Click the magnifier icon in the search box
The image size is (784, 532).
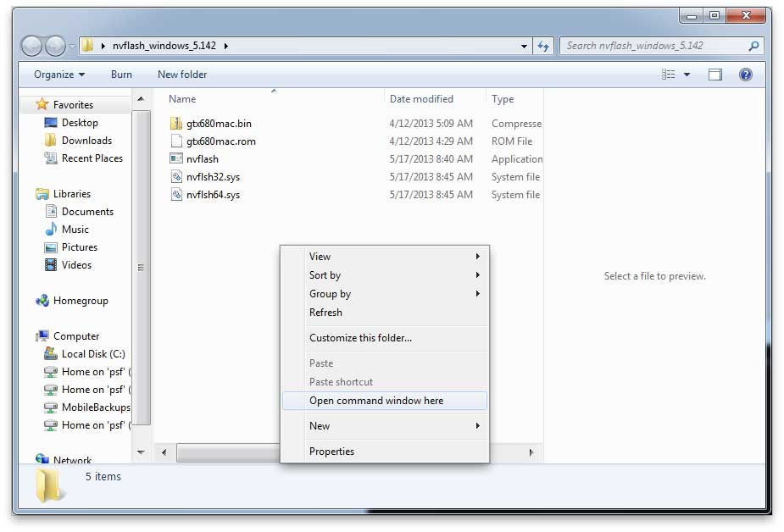click(753, 46)
